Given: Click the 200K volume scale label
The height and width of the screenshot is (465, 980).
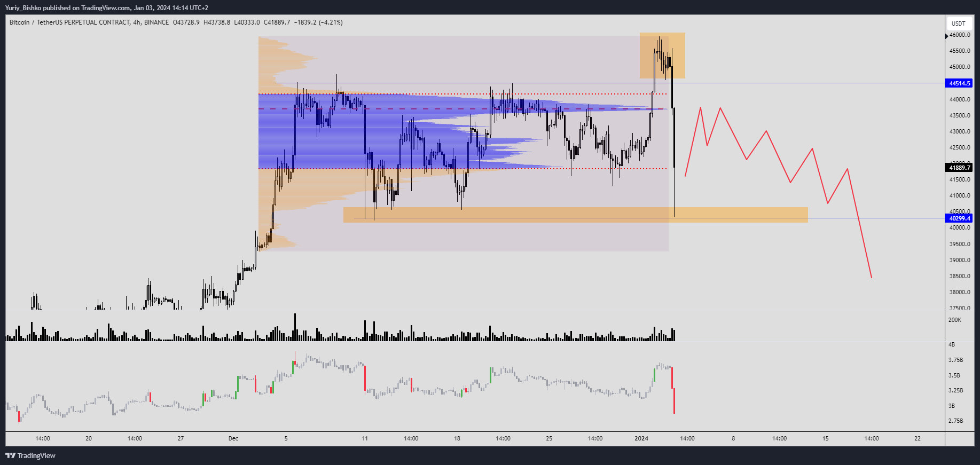Looking at the screenshot, I should (954, 320).
